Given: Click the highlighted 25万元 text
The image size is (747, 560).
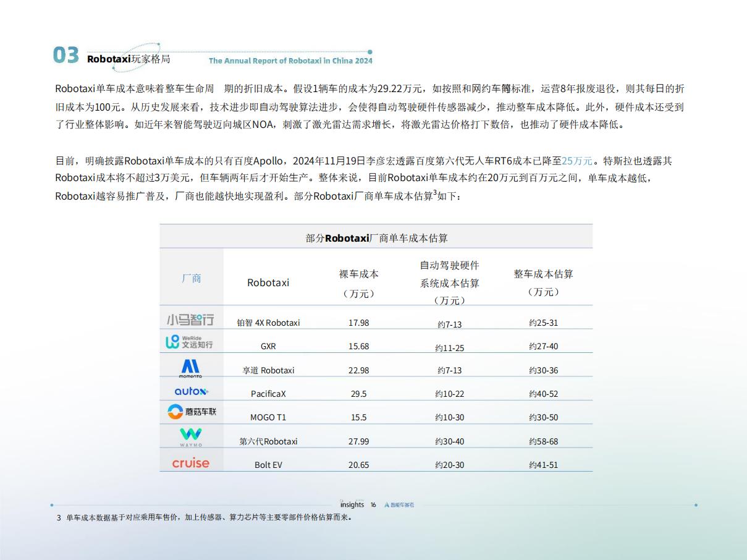Looking at the screenshot, I should [577, 161].
